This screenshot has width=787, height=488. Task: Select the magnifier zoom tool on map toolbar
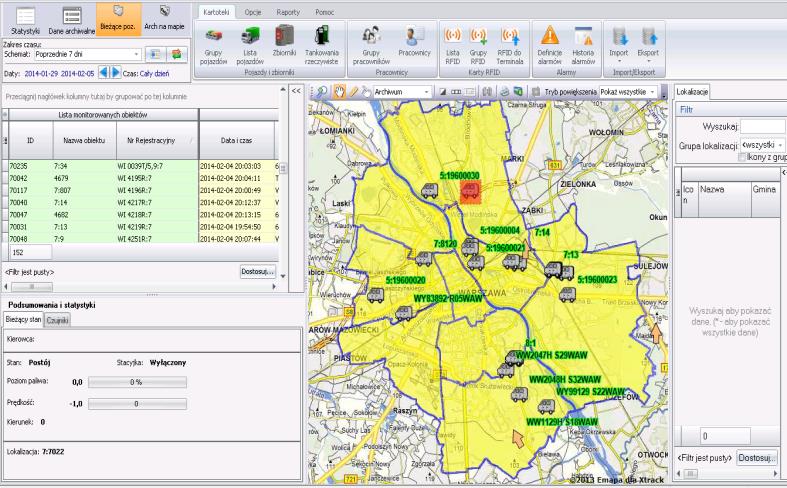pos(321,92)
